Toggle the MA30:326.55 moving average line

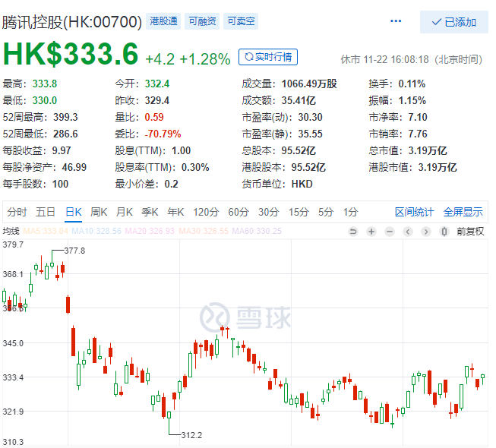point(204,231)
